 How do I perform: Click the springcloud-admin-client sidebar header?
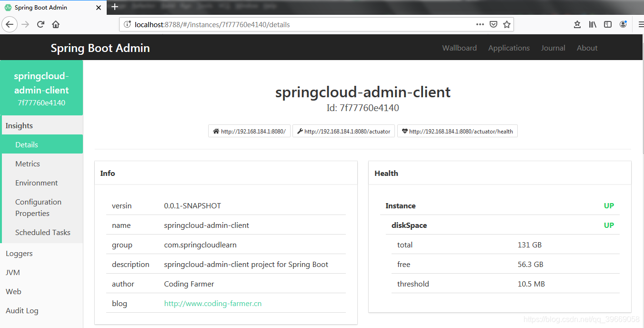click(41, 88)
